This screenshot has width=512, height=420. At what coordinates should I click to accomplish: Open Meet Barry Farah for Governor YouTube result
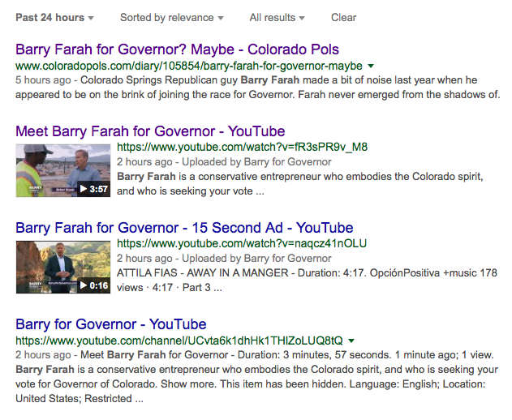(150, 131)
